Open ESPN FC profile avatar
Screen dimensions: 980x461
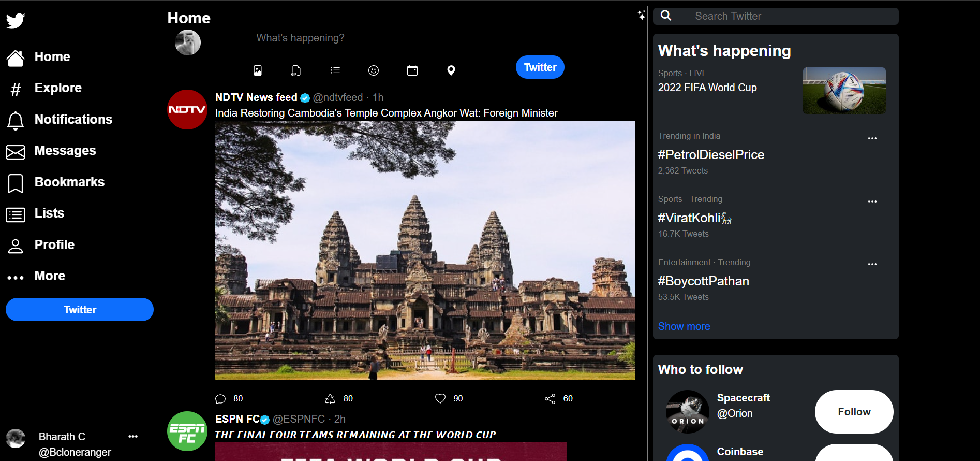click(188, 431)
